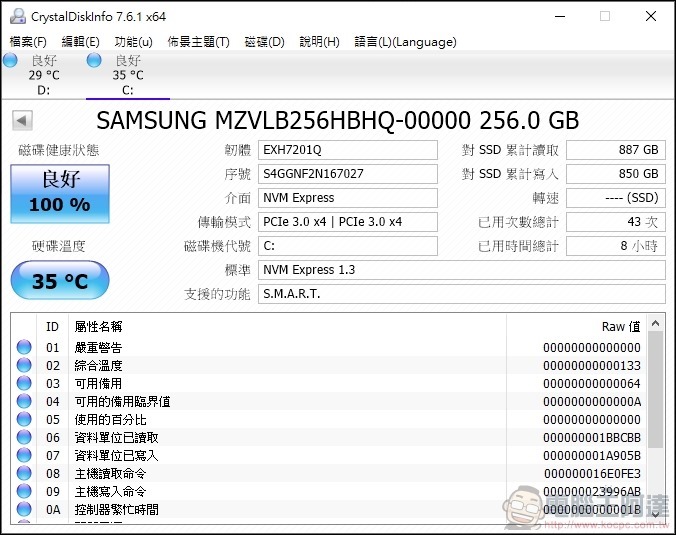
Task: Click the Raw 值 column header
Action: click(577, 327)
